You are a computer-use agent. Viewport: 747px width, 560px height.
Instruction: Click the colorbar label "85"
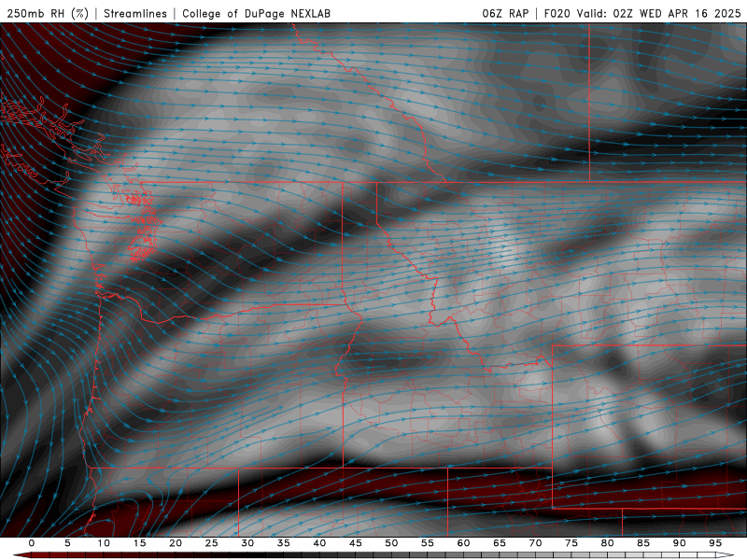[643, 543]
